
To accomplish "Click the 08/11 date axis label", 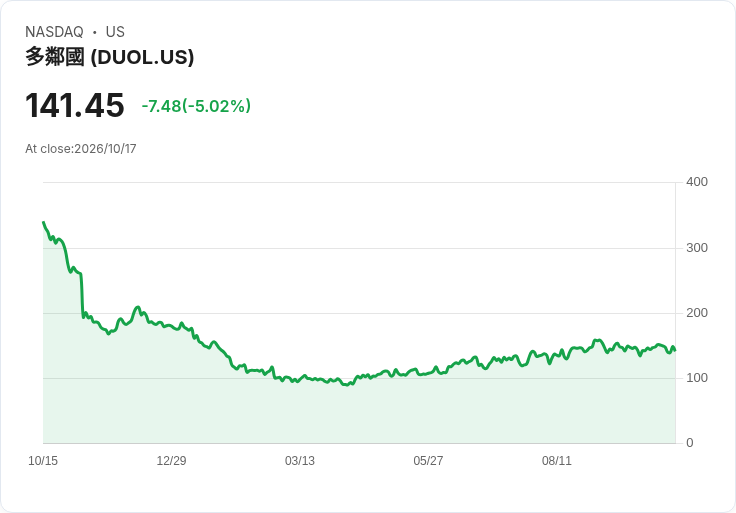I will point(557,460).
